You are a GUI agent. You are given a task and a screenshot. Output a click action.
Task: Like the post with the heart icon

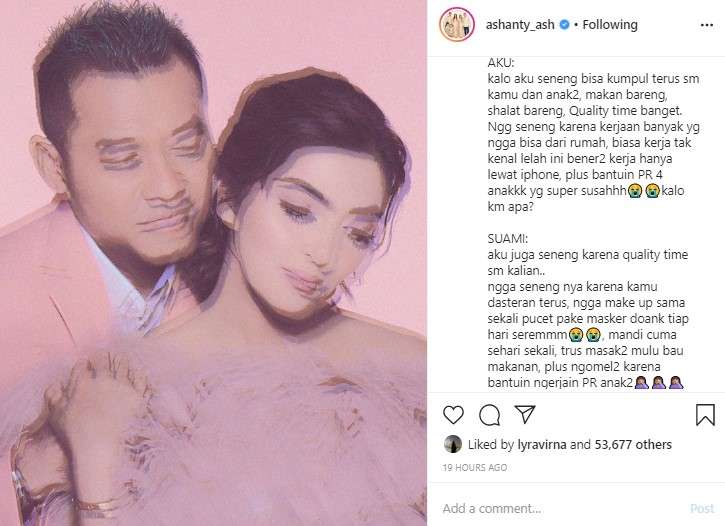(x=453, y=415)
